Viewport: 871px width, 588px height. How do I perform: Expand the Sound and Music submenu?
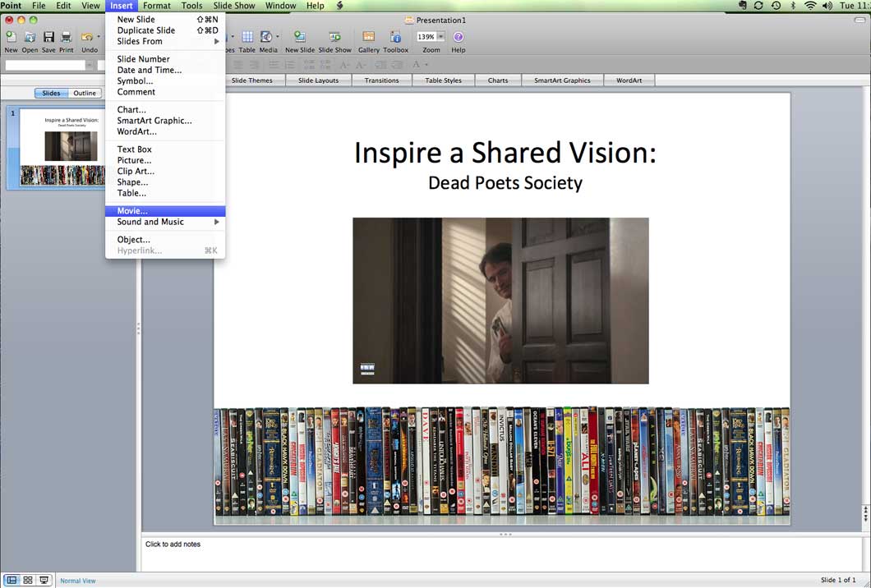[165, 222]
